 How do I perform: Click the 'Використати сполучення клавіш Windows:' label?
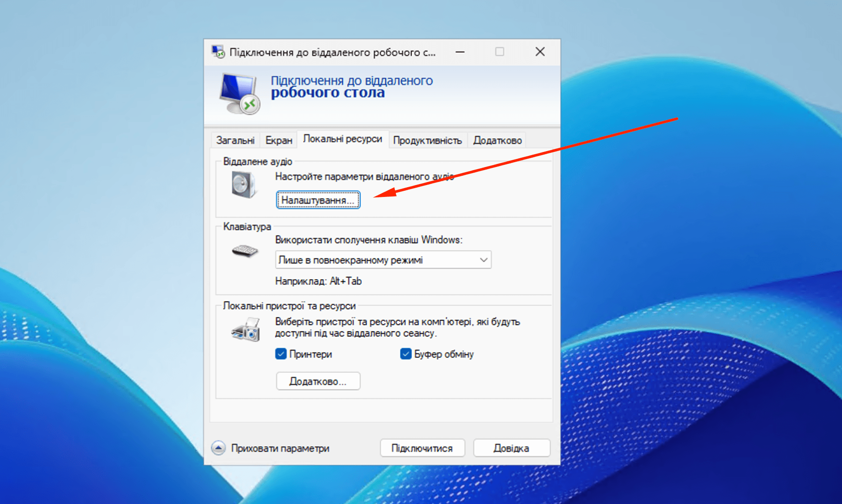pos(369,240)
